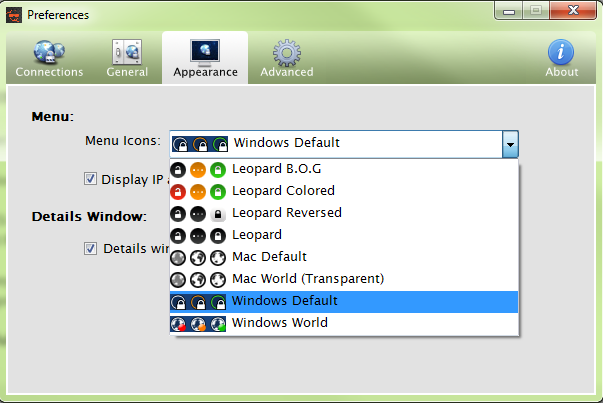
Task: Switch to the General tab
Action: coord(127,58)
